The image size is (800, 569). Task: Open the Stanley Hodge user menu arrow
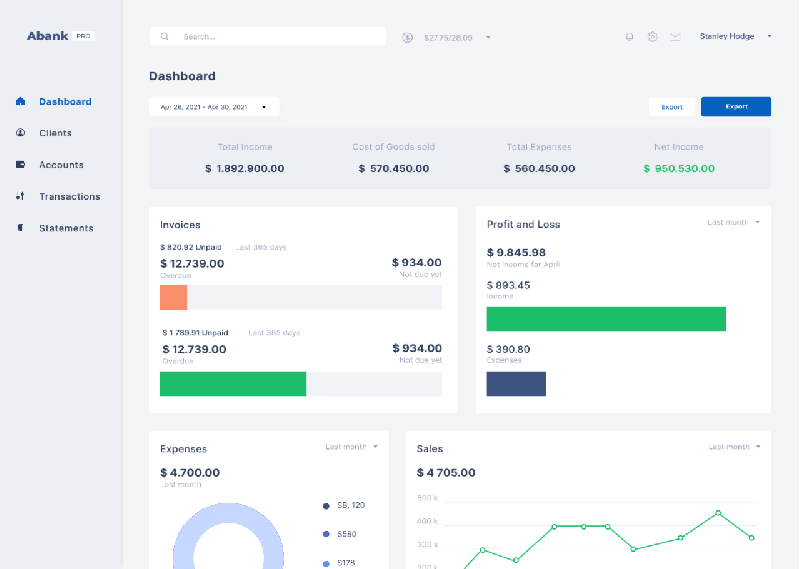769,36
